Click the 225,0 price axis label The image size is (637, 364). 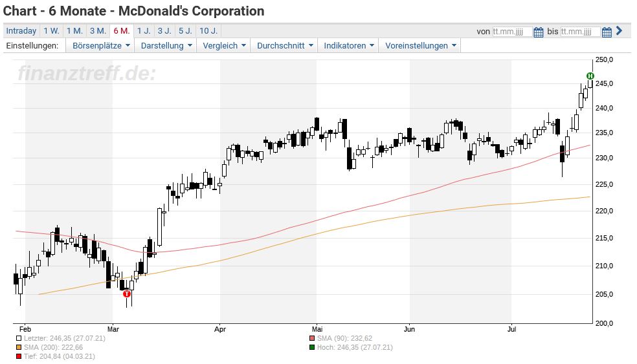click(604, 184)
